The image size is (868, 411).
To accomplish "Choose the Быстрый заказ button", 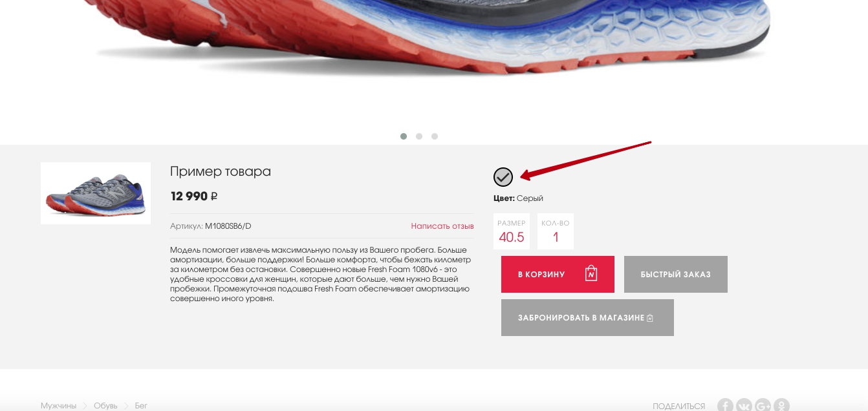I will pyautogui.click(x=676, y=274).
